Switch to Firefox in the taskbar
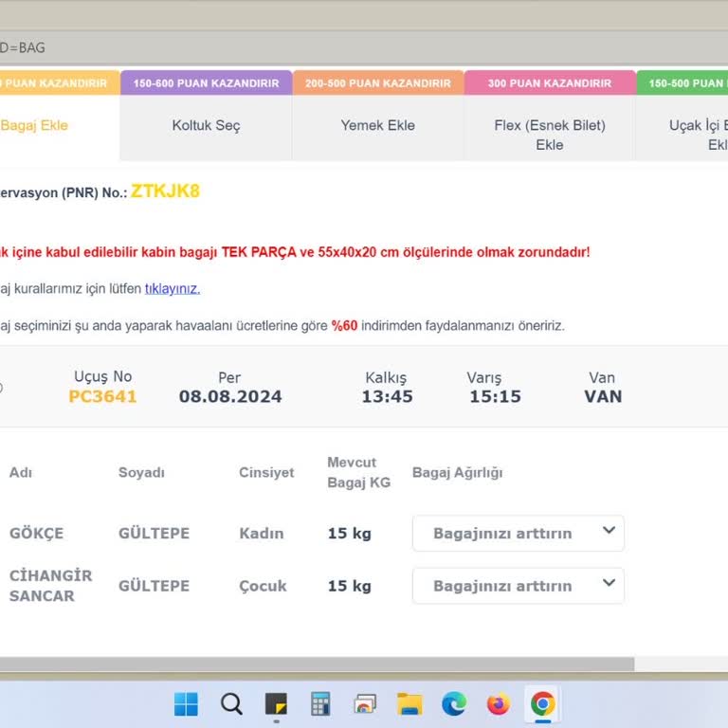Screen dimensions: 728x728 [498, 703]
